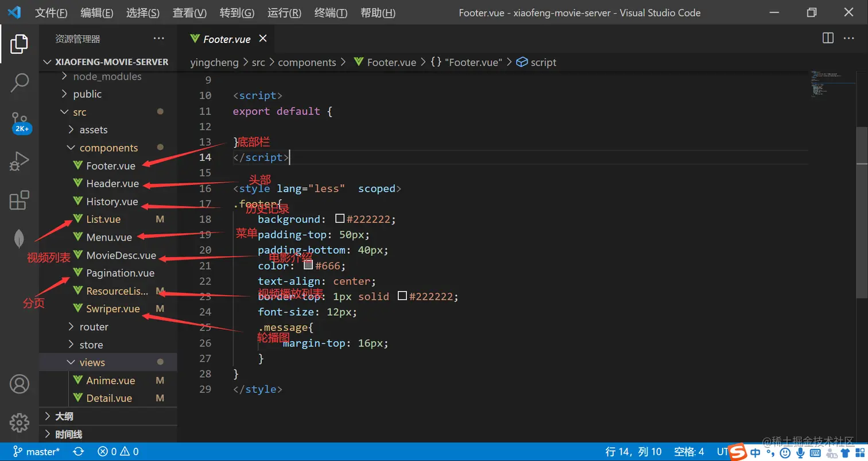Toggle Chinese/English mode (中) on IME bar
The width and height of the screenshot is (868, 461).
[x=755, y=453]
